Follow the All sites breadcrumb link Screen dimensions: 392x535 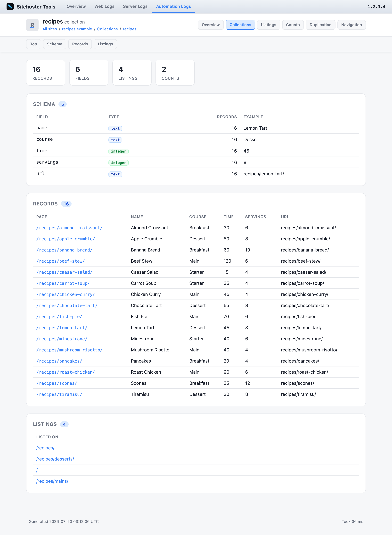(50, 29)
